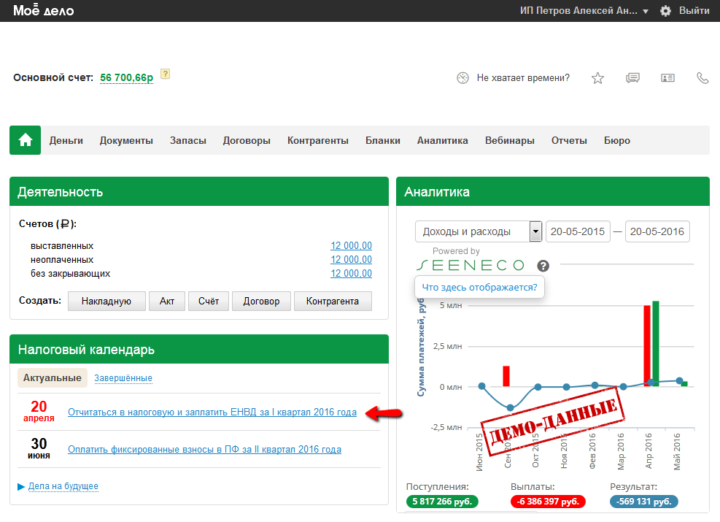The width and height of the screenshot is (720, 522).
Task: Open the Документы menu
Action: pos(126,140)
